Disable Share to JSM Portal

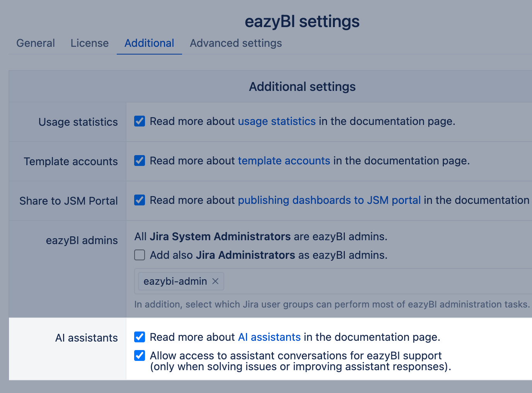coord(139,200)
